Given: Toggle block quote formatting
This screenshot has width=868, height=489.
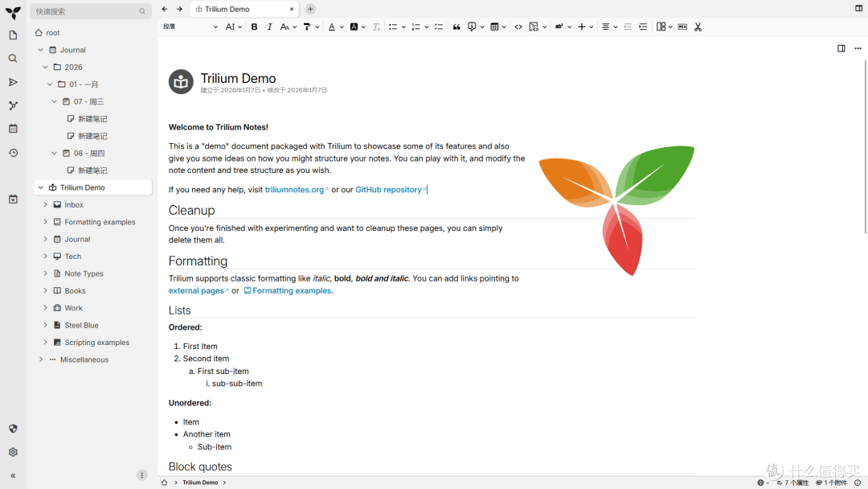Looking at the screenshot, I should (457, 27).
